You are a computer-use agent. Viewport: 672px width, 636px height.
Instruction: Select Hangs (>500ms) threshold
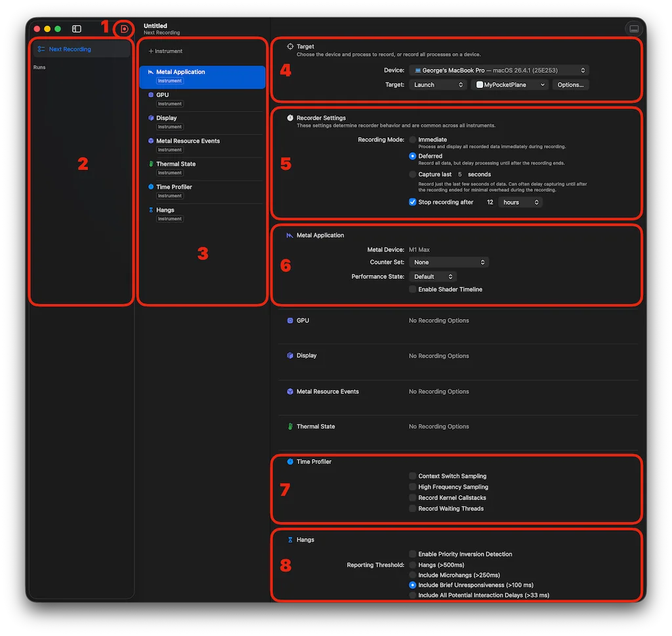(412, 565)
